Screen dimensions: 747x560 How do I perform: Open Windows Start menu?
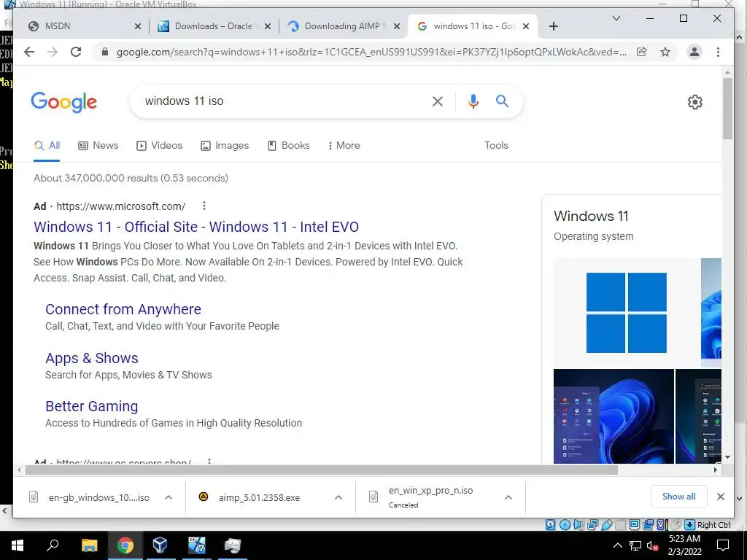pos(18,545)
